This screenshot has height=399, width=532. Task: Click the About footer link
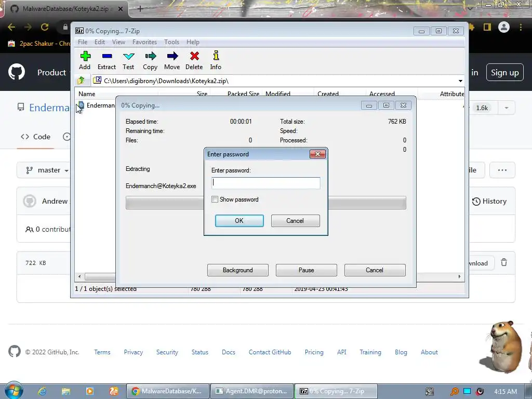429,352
